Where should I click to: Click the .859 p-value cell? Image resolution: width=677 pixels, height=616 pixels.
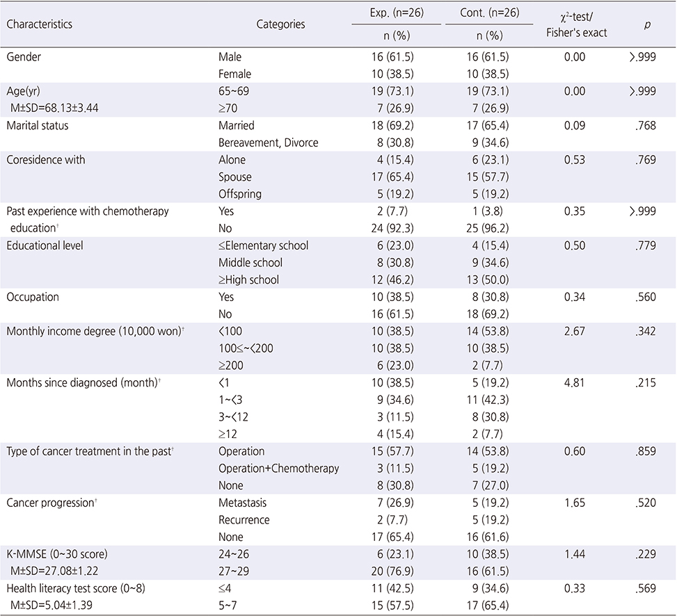pyautogui.click(x=646, y=451)
